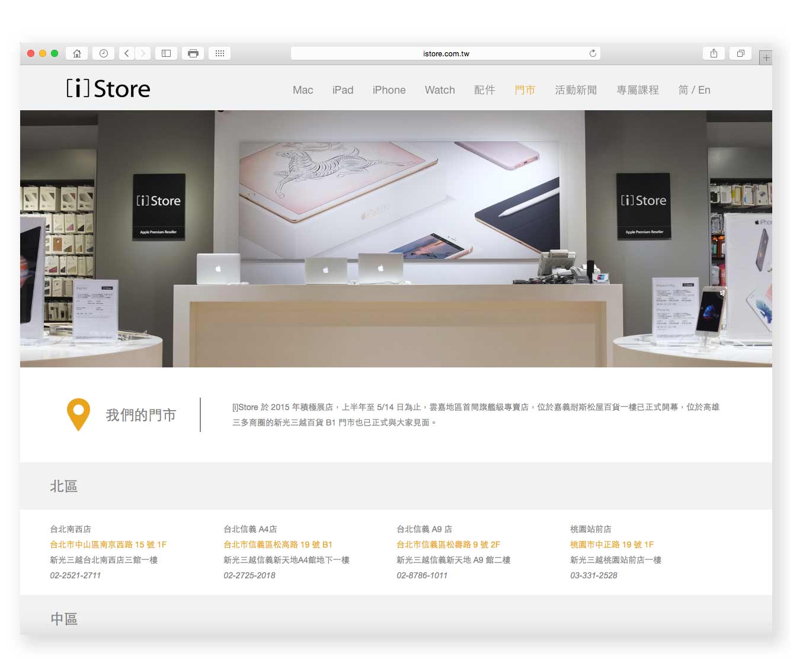Viewport: 790px width, 672px height.
Task: Open Top Sites grid icon
Action: (219, 53)
